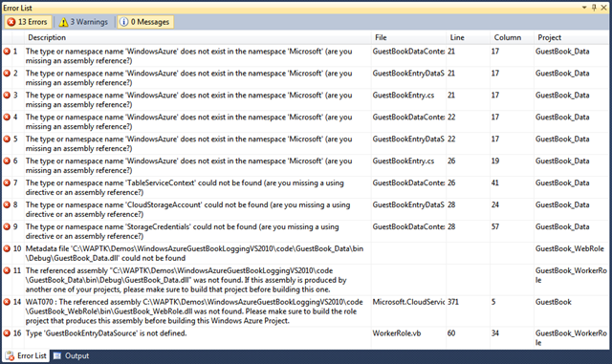Select error 11 referenced assembly GuestBook_Data.dll not found
Image resolution: width=612 pixels, height=364 pixels.
tap(186, 280)
